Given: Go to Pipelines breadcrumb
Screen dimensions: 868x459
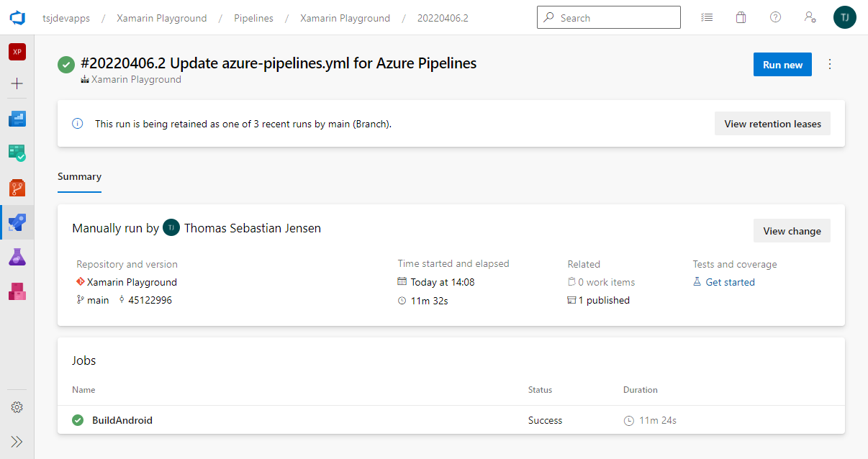Looking at the screenshot, I should tap(253, 18).
